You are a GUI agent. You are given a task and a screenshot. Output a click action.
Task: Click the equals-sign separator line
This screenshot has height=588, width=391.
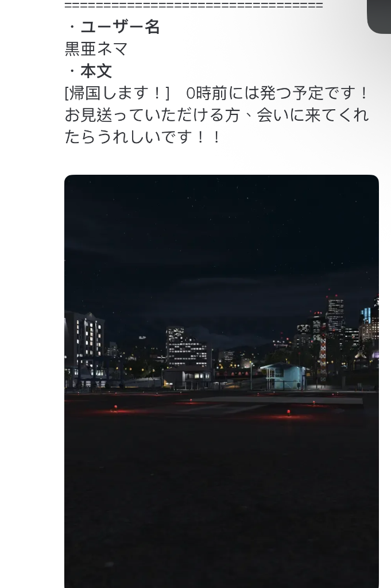tap(193, 5)
